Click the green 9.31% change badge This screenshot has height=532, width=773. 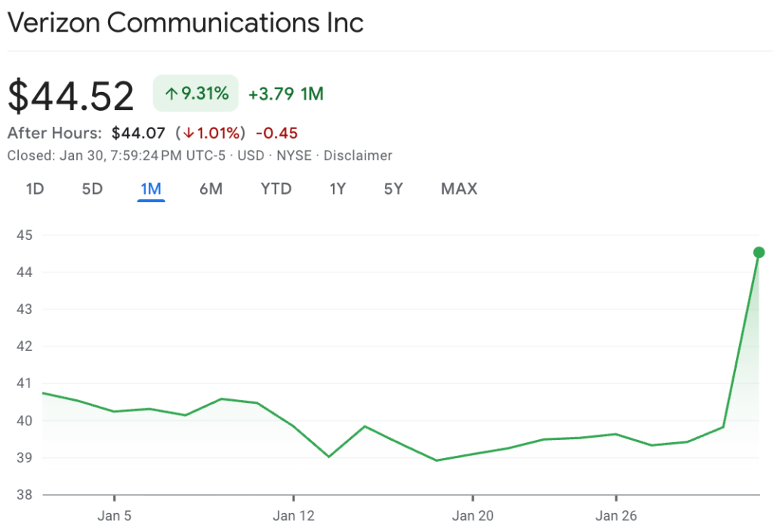pos(196,94)
